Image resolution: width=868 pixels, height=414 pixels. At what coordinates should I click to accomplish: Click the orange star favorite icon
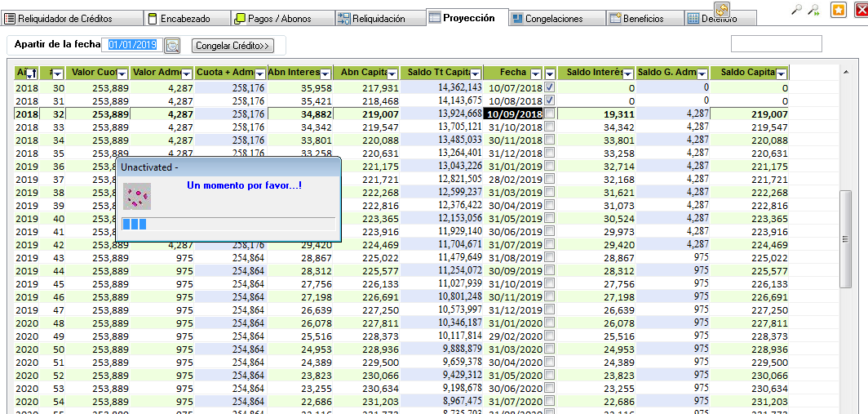coord(838,10)
